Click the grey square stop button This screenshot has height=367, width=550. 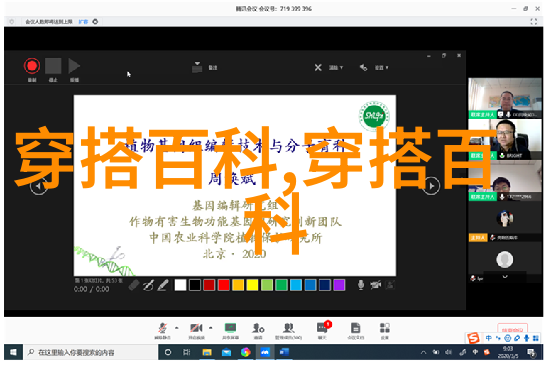tap(53, 66)
